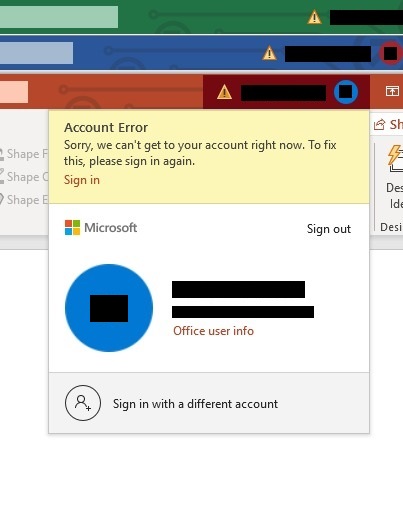
Task: Click the Share icon in PowerPoint
Action: [380, 125]
